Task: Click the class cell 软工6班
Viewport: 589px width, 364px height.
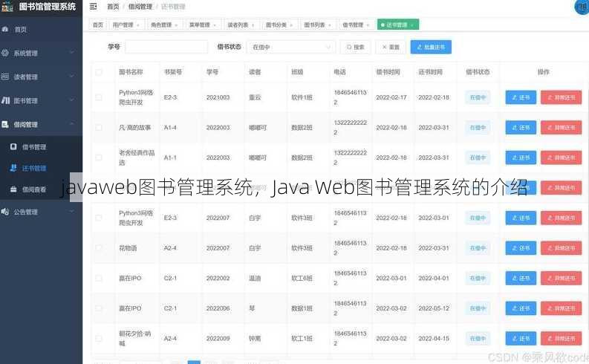Action: [302, 279]
